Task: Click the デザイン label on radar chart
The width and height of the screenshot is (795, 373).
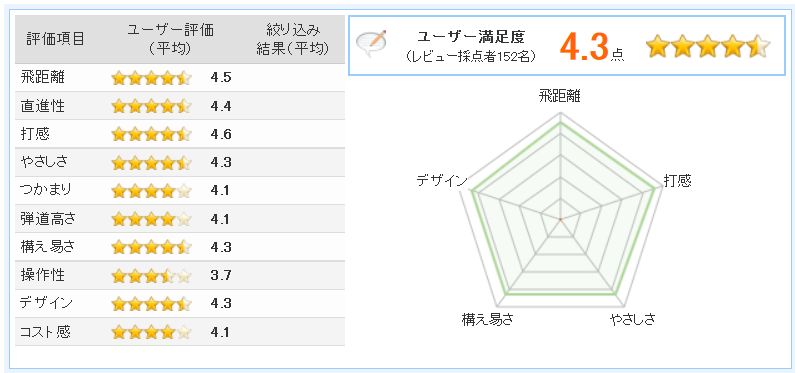Action: (x=441, y=180)
